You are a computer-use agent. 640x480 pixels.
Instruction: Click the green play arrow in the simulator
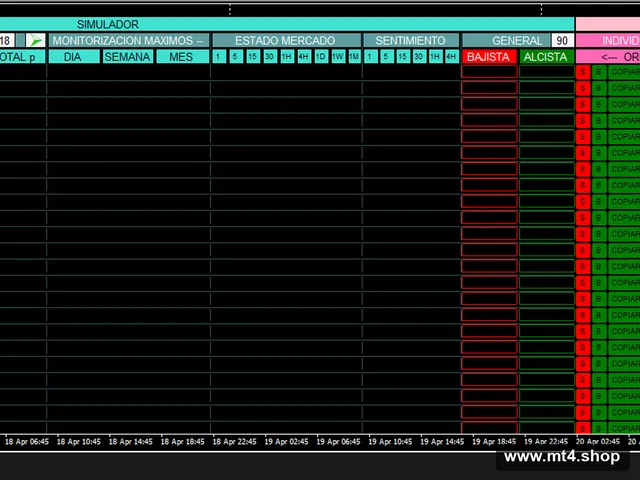36,40
